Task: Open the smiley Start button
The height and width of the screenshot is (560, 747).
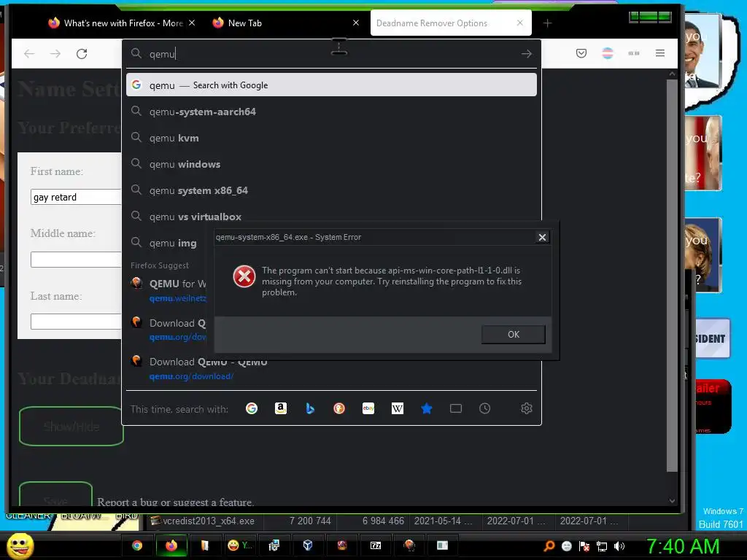Action: (x=20, y=545)
